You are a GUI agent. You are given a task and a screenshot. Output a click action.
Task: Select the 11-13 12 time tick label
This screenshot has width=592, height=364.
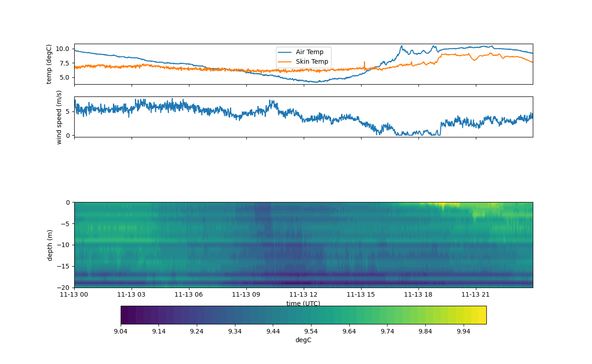[304, 295]
